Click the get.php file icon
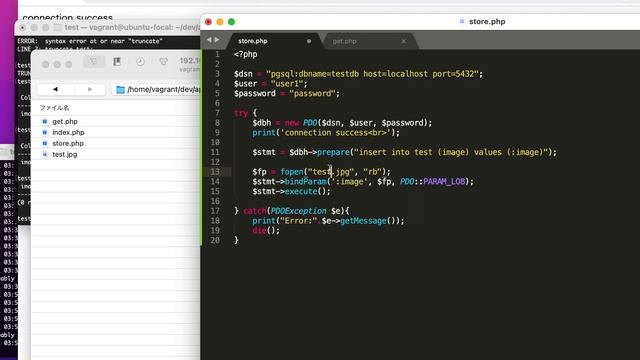640x360 pixels. (x=45, y=122)
